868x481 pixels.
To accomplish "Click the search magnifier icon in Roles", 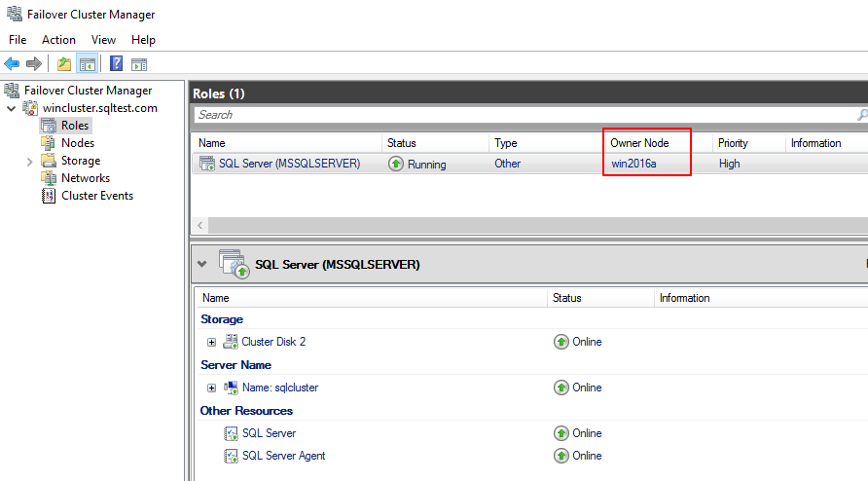I will (862, 115).
